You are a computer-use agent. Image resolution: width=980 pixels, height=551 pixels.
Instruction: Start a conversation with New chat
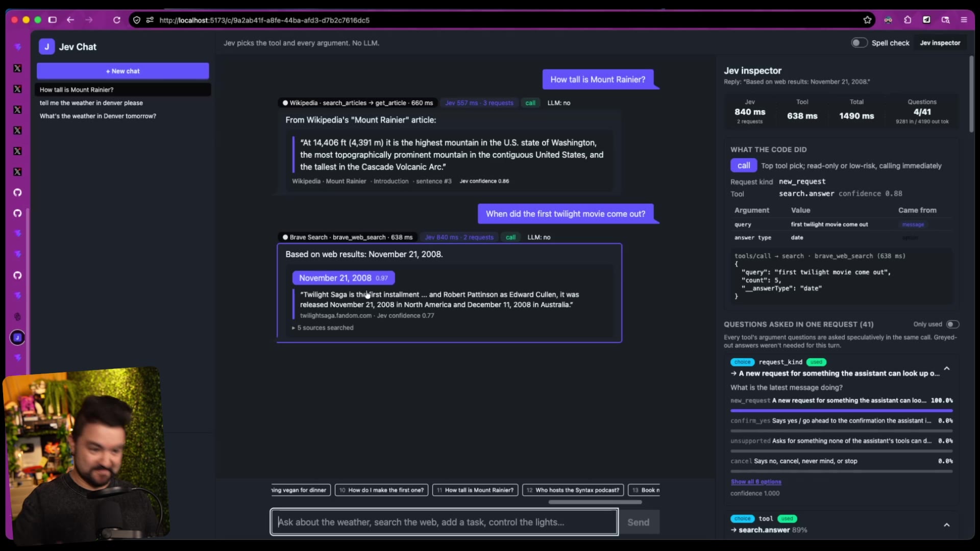[123, 71]
